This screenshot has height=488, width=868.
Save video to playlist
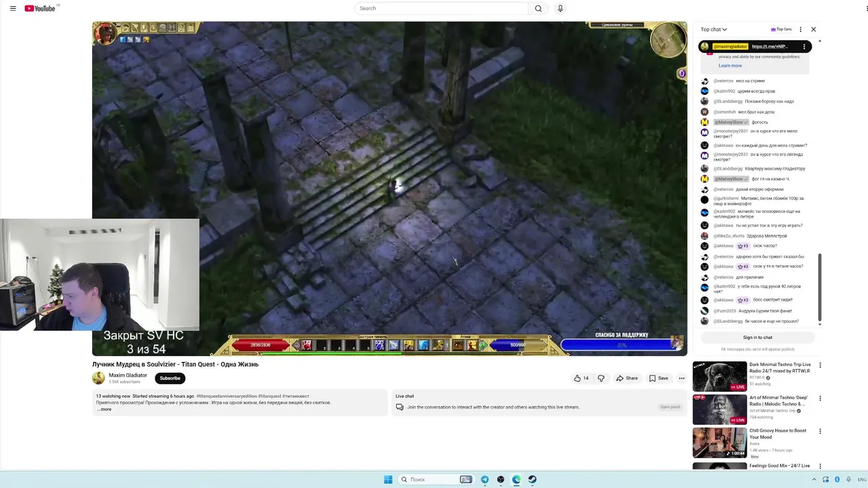(658, 378)
